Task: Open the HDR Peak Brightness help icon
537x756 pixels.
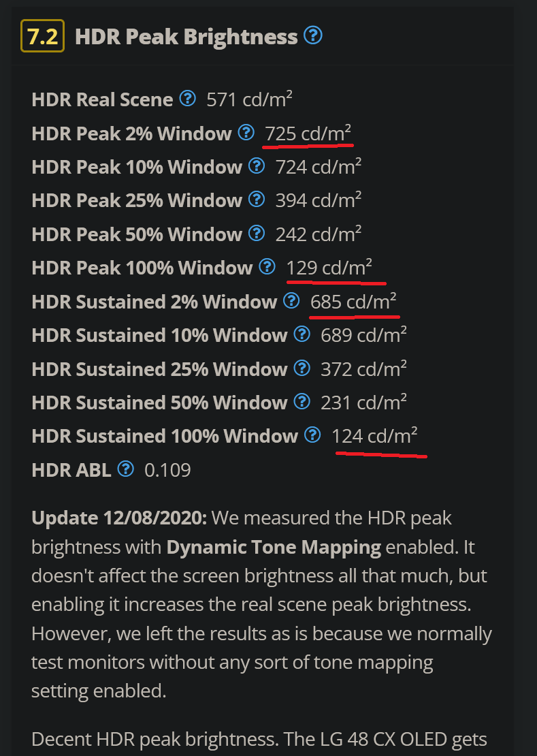Action: pyautogui.click(x=314, y=36)
